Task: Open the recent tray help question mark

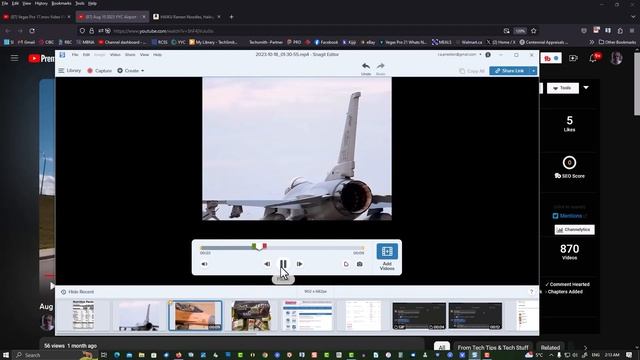Action: [531, 292]
